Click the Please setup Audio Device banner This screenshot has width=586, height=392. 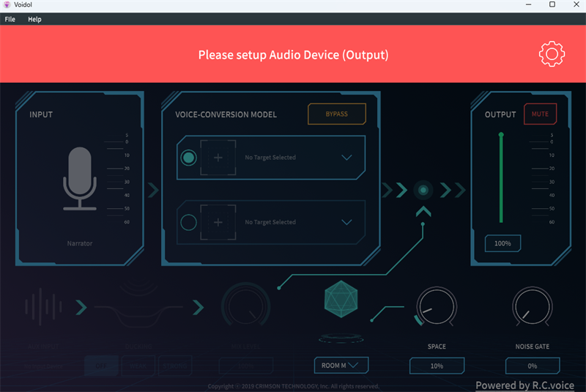[293, 55]
